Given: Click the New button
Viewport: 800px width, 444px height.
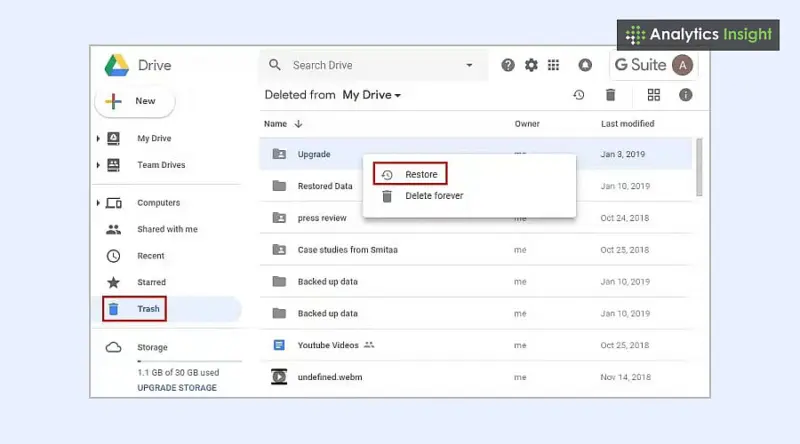Looking at the screenshot, I should (134, 101).
